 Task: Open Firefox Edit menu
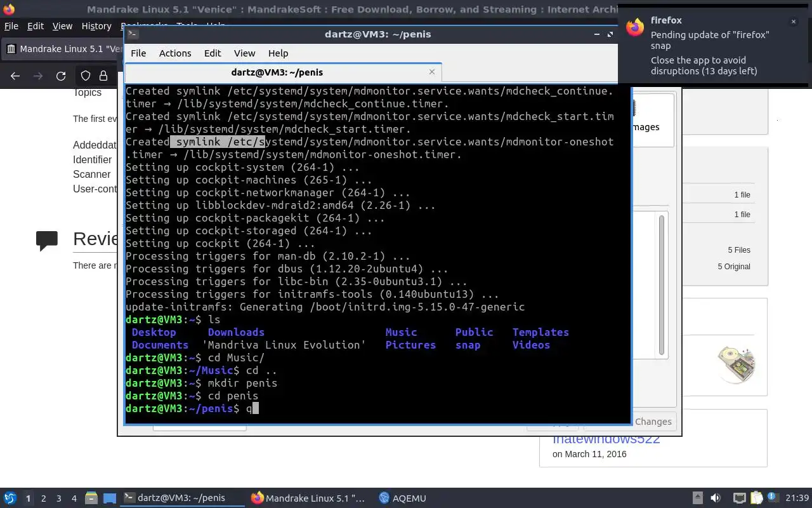point(36,26)
